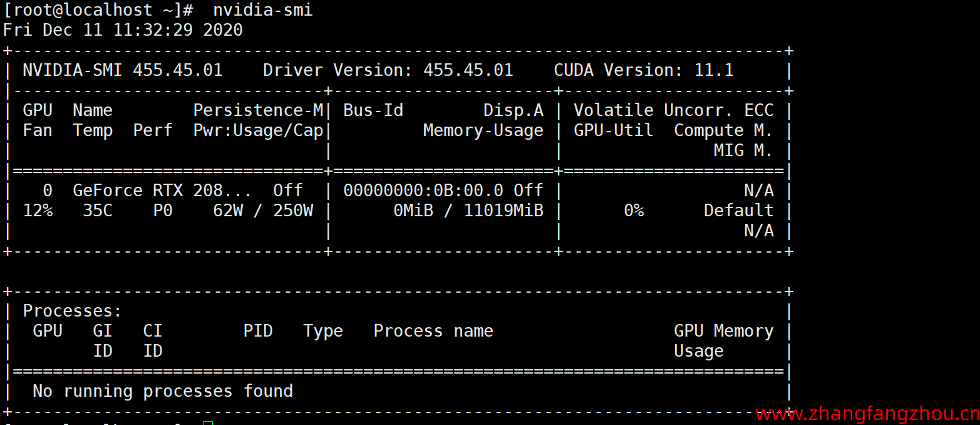980x425 pixels.
Task: Click the performance state P0
Action: 163,211
